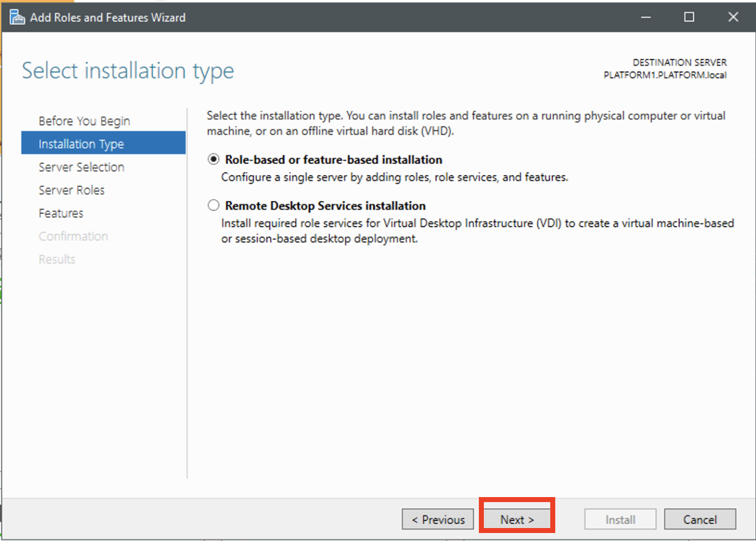
Task: Jump to the Server Selection step
Action: pos(81,167)
